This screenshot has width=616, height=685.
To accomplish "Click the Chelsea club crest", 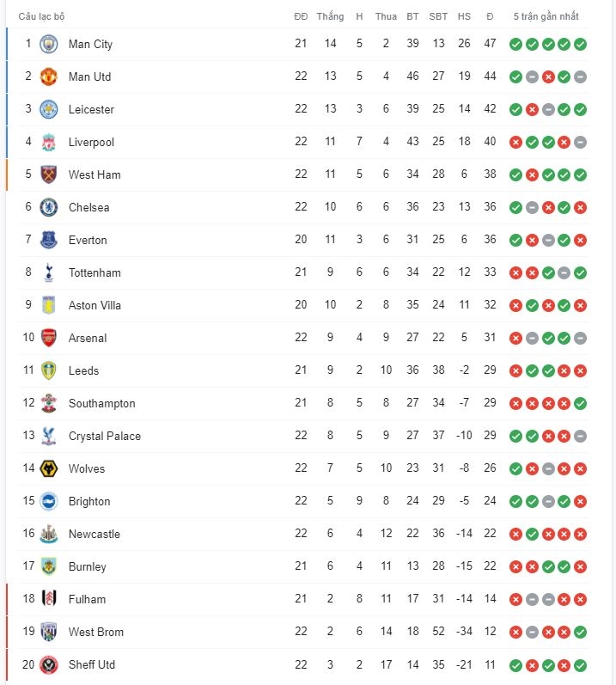I will (48, 207).
